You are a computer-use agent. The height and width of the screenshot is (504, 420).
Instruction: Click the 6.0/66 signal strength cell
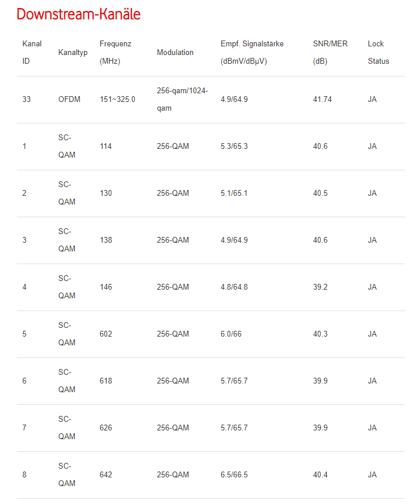pos(231,334)
